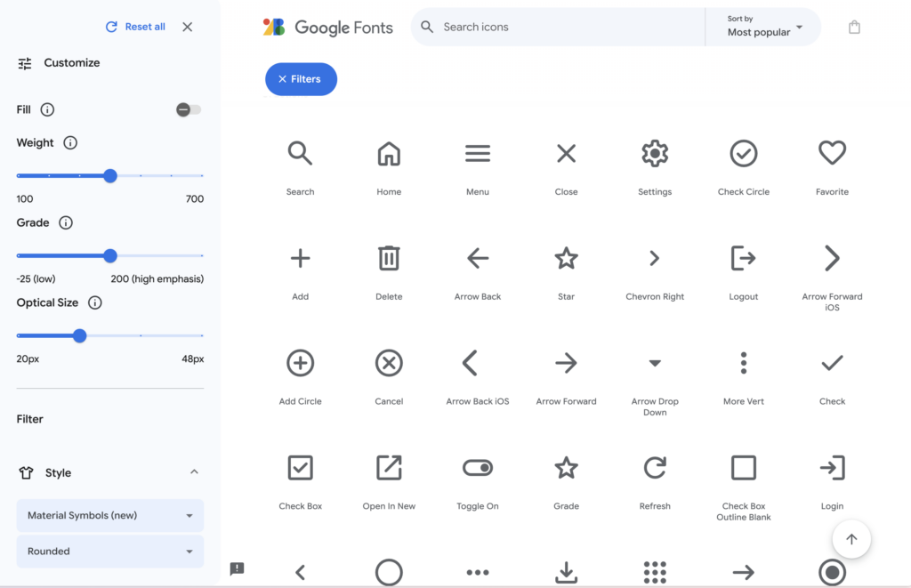Select the Search magnifier icon tile

click(x=300, y=154)
